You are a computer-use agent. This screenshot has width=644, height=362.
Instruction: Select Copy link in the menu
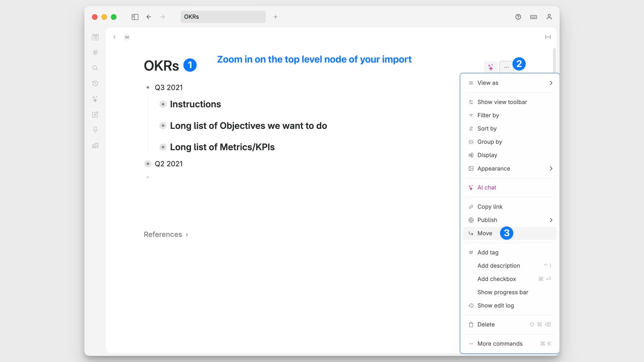[x=510, y=207]
